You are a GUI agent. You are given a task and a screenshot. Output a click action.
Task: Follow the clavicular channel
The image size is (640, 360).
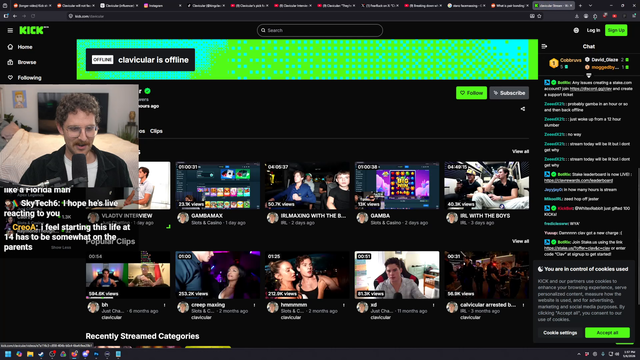pos(471,93)
